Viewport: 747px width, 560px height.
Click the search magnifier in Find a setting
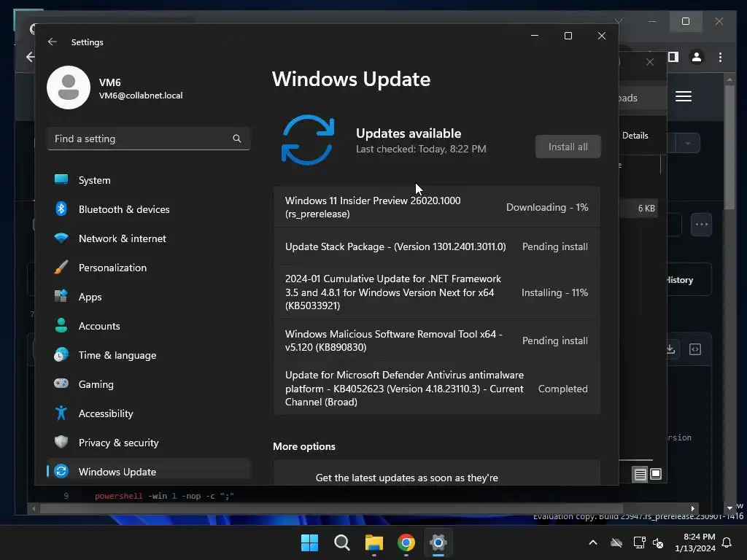click(x=237, y=139)
